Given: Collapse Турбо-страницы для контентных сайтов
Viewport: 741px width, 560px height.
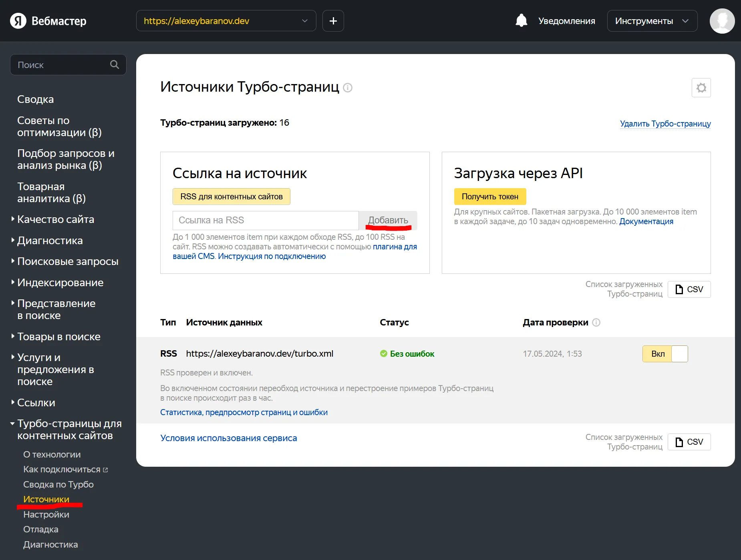Looking at the screenshot, I should [69, 430].
